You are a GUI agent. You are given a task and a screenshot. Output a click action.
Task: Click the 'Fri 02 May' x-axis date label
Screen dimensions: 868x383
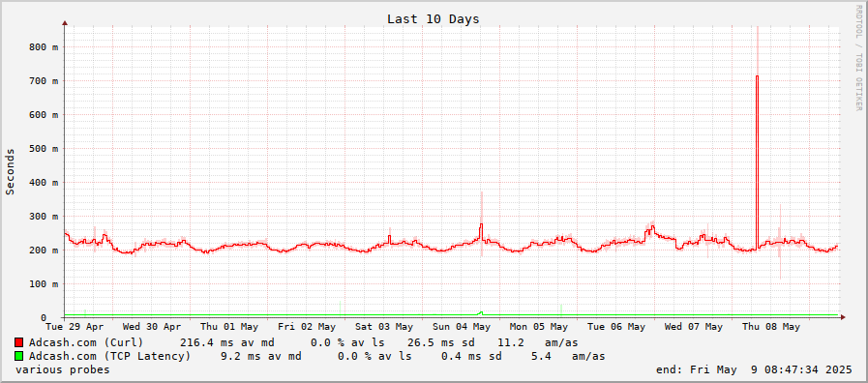307,327
